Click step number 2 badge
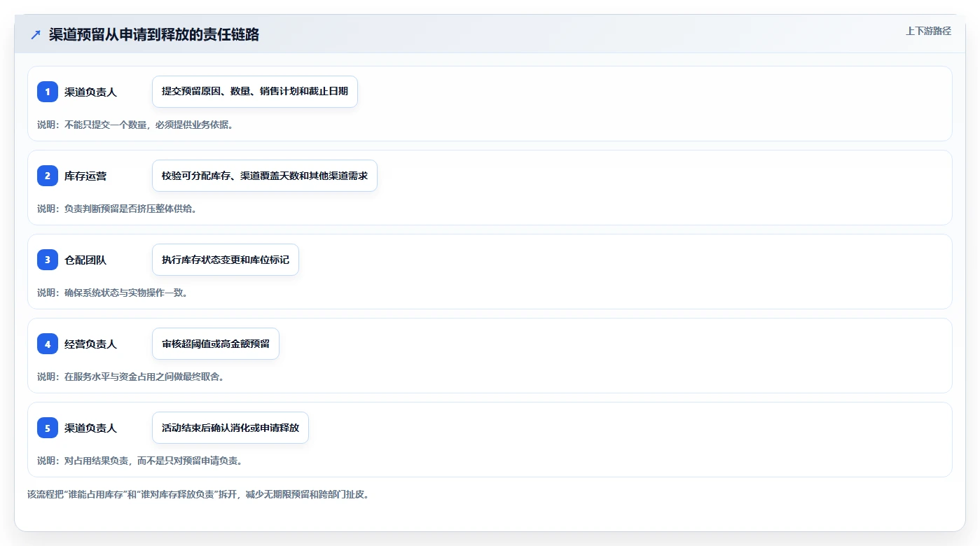Image resolution: width=980 pixels, height=546 pixels. [48, 176]
